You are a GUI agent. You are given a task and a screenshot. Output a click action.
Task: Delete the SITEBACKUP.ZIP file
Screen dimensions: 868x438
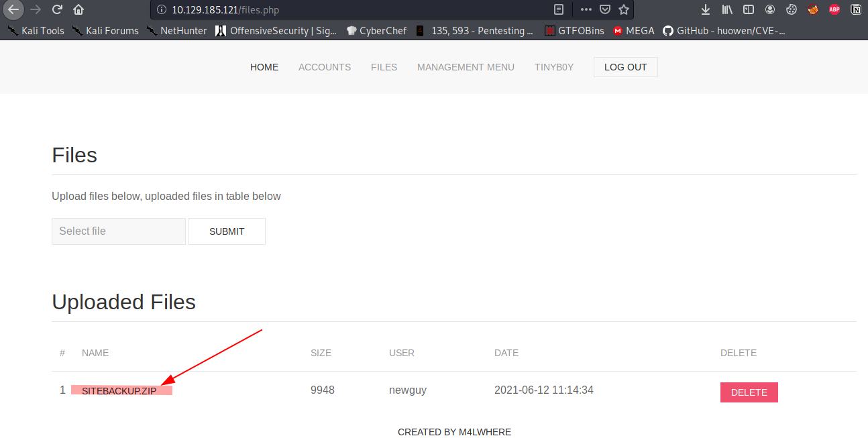click(x=749, y=392)
